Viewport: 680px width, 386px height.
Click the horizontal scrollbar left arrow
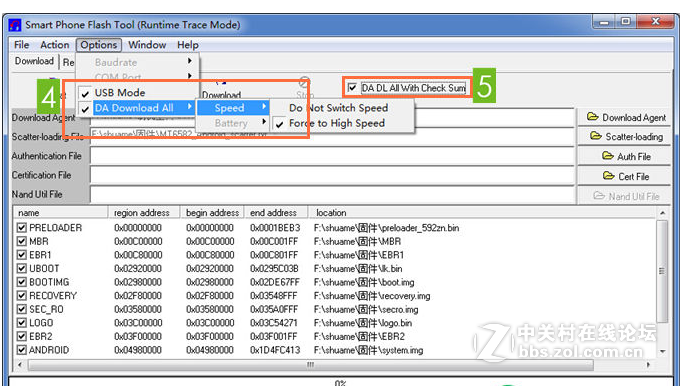(20, 365)
